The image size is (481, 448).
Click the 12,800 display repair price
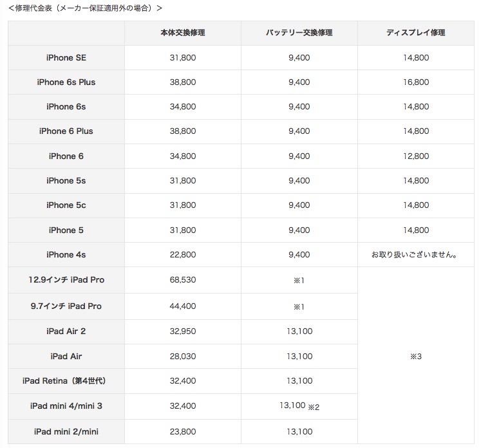[416, 156]
